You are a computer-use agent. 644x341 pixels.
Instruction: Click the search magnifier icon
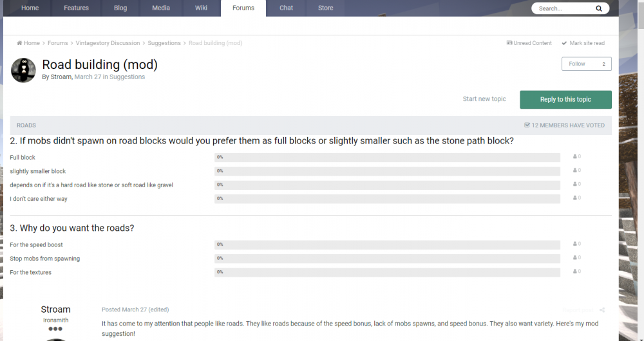pyautogui.click(x=599, y=8)
